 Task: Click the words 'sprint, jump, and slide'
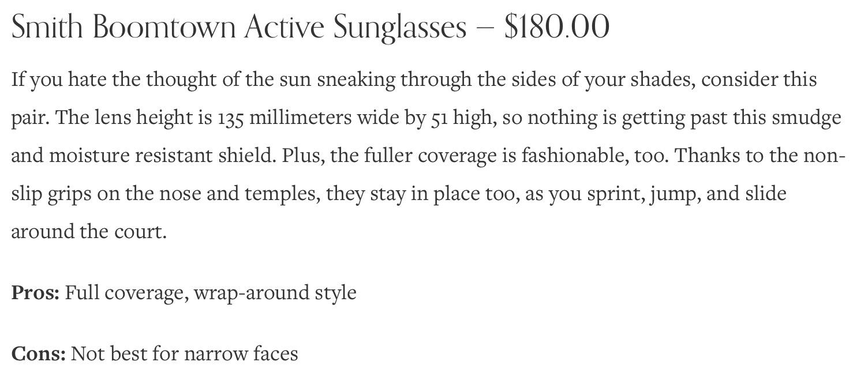pyautogui.click(x=687, y=194)
